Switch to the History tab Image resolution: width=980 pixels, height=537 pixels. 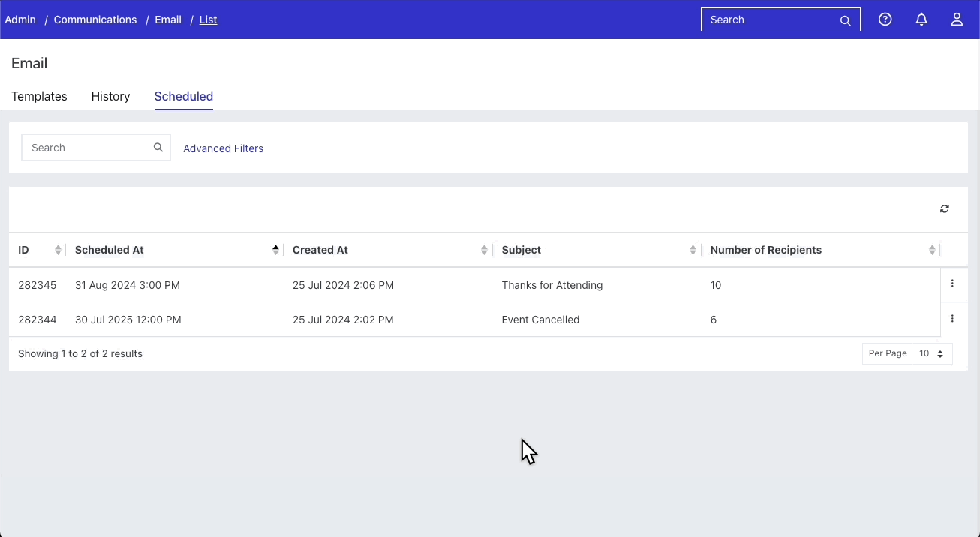(x=110, y=96)
